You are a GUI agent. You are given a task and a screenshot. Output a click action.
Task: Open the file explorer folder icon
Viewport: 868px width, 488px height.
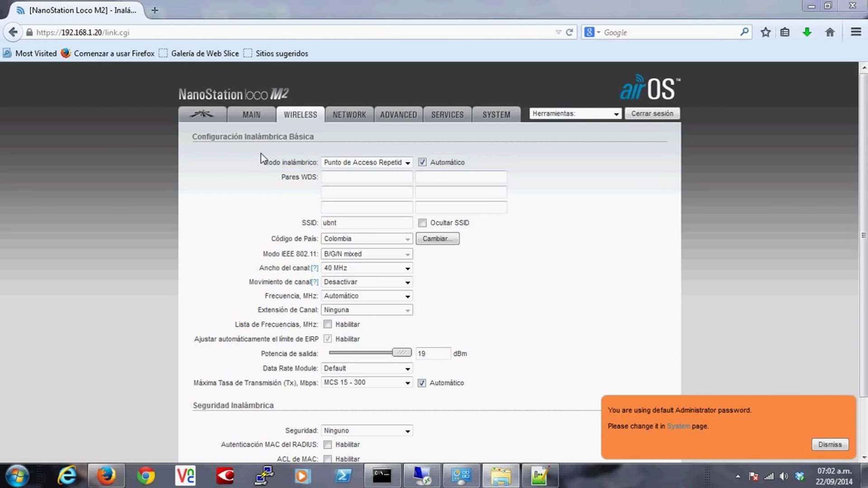500,476
